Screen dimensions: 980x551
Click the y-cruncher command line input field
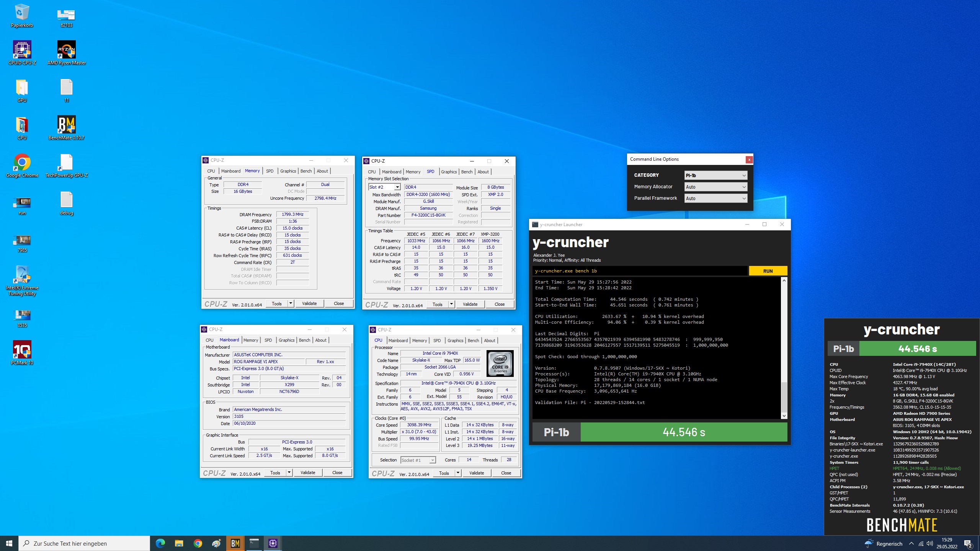point(640,271)
